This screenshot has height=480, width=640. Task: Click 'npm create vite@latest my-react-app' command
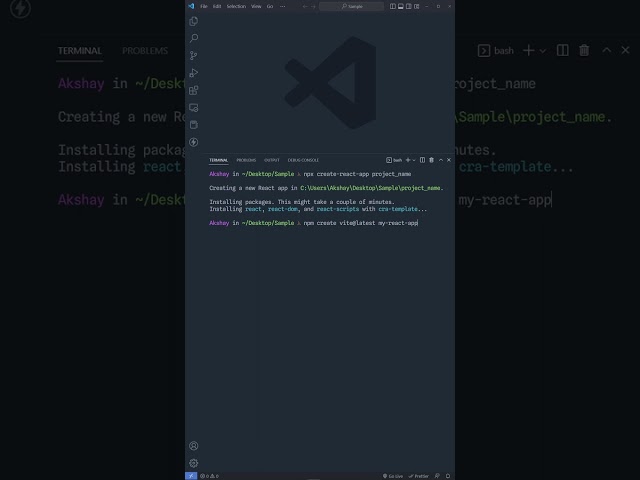[x=360, y=223]
